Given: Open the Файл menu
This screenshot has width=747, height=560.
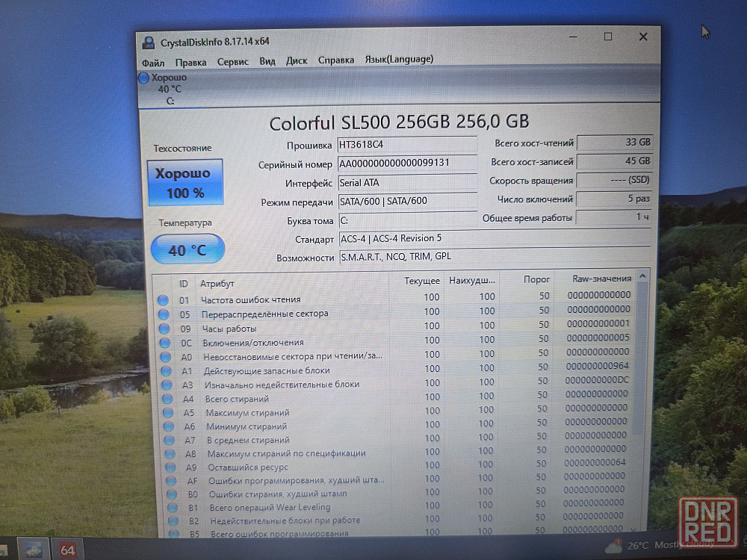Looking at the screenshot, I should point(153,63).
